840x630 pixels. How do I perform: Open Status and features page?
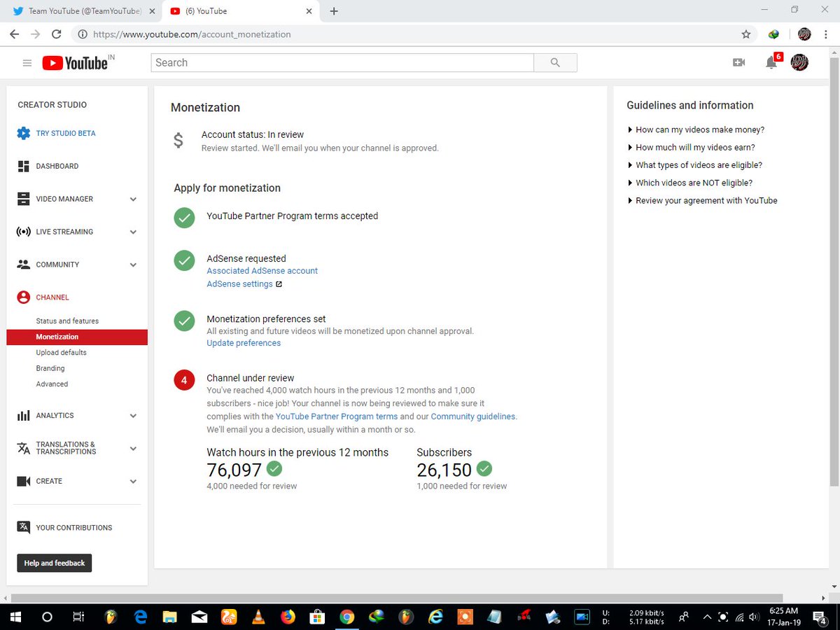[x=67, y=321]
